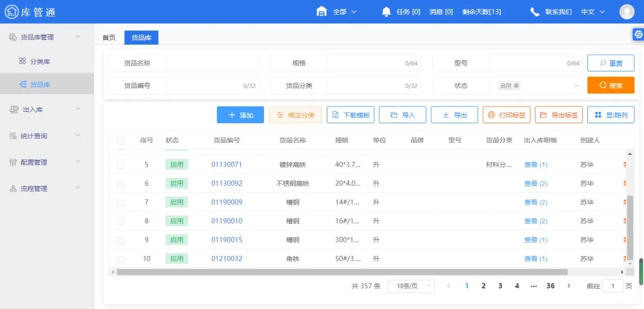644x309 pixels.
Task: Open 分类库 in the sidebar
Action: [39, 61]
